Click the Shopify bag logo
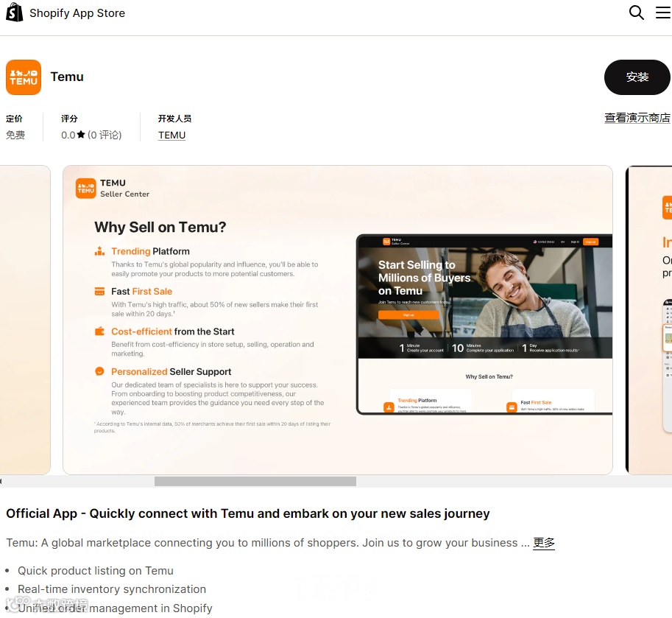 (x=15, y=13)
